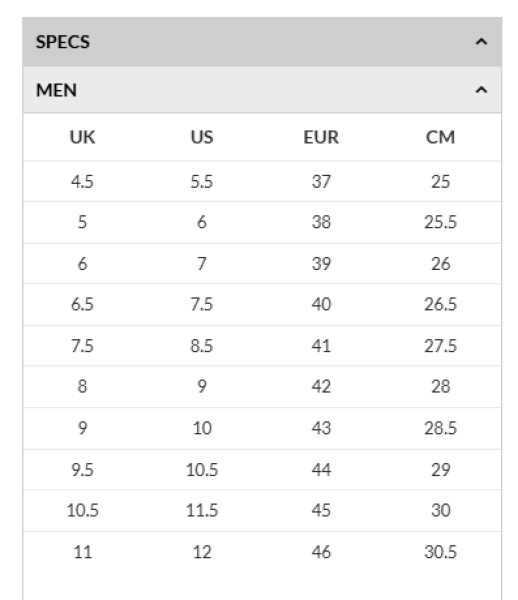The width and height of the screenshot is (518, 600).
Task: Collapse the MEN size chart chevron
Action: point(481,90)
